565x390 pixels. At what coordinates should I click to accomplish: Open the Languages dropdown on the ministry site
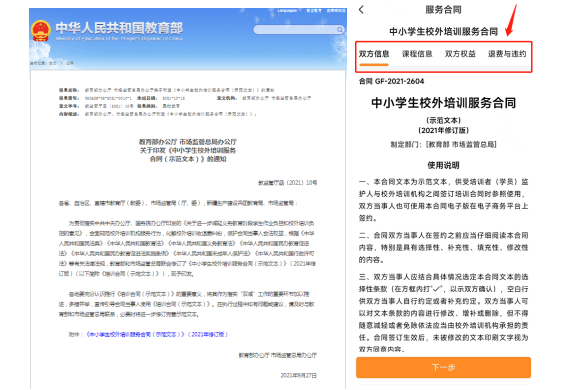pos(289,10)
